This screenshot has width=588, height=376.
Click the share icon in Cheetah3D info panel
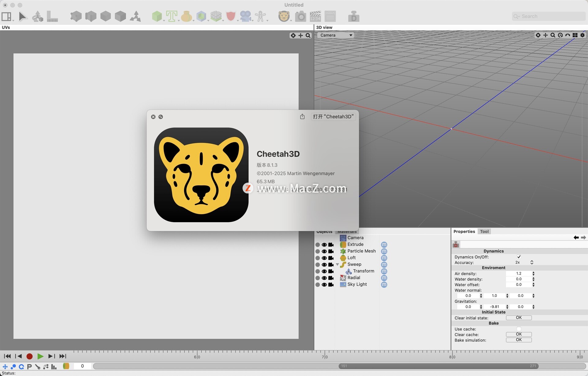pos(302,116)
